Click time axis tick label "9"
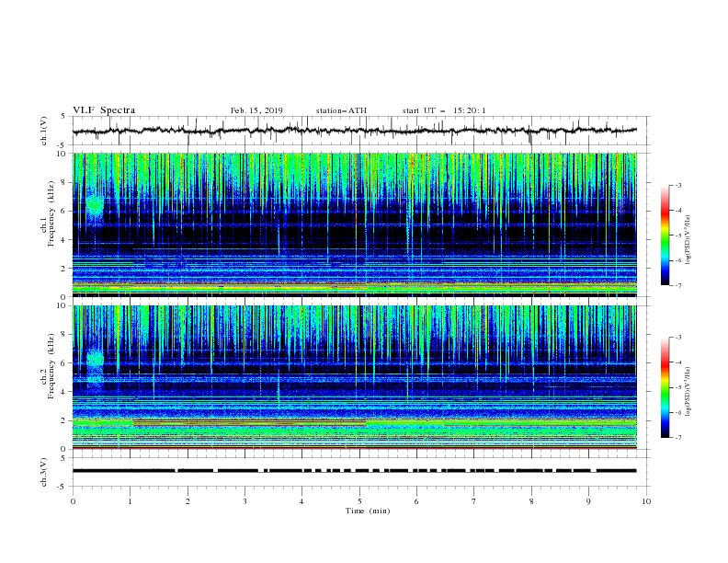This screenshot has height=563, width=728. click(588, 501)
